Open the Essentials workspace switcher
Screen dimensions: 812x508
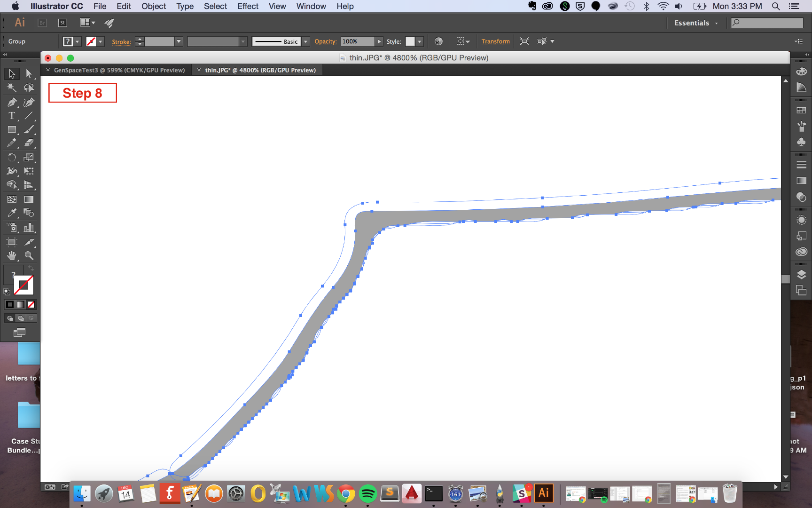click(696, 23)
